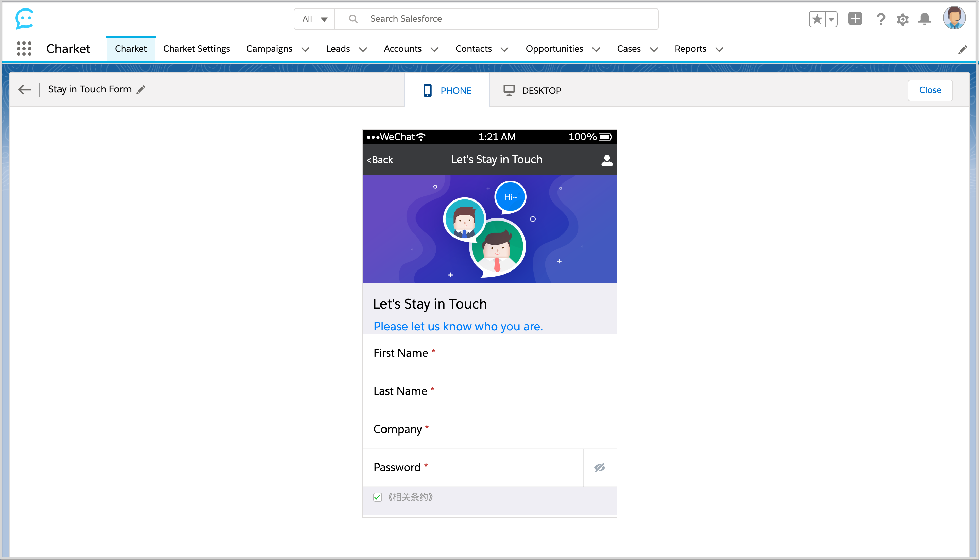The width and height of the screenshot is (979, 560).
Task: Go to the Opportunities tab
Action: (x=554, y=49)
